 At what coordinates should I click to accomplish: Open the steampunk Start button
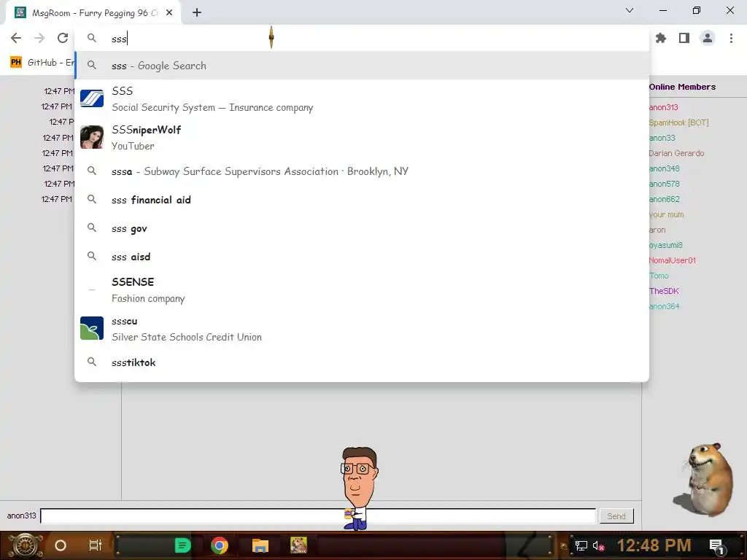[25, 545]
